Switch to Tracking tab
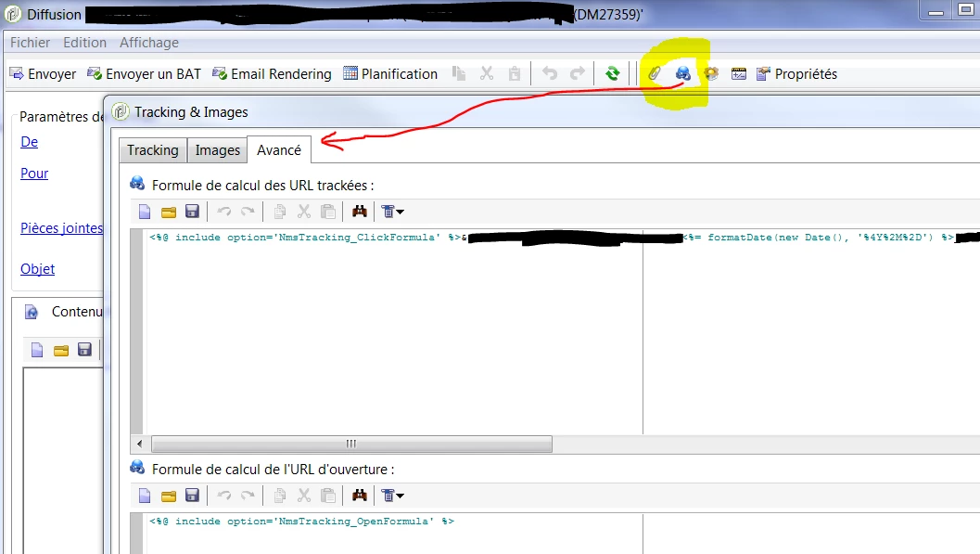Image resolution: width=980 pixels, height=554 pixels. [x=153, y=150]
